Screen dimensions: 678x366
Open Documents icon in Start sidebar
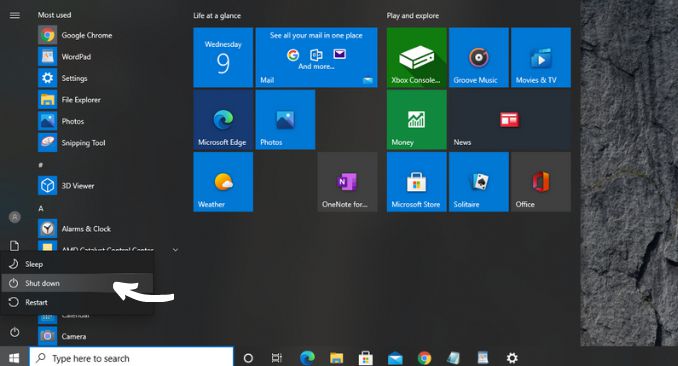pos(15,246)
